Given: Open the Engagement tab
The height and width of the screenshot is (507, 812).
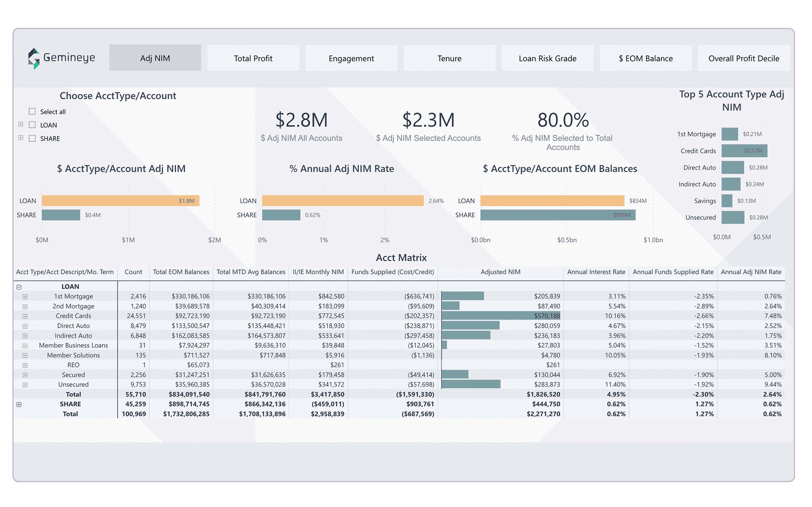Looking at the screenshot, I should click(351, 58).
